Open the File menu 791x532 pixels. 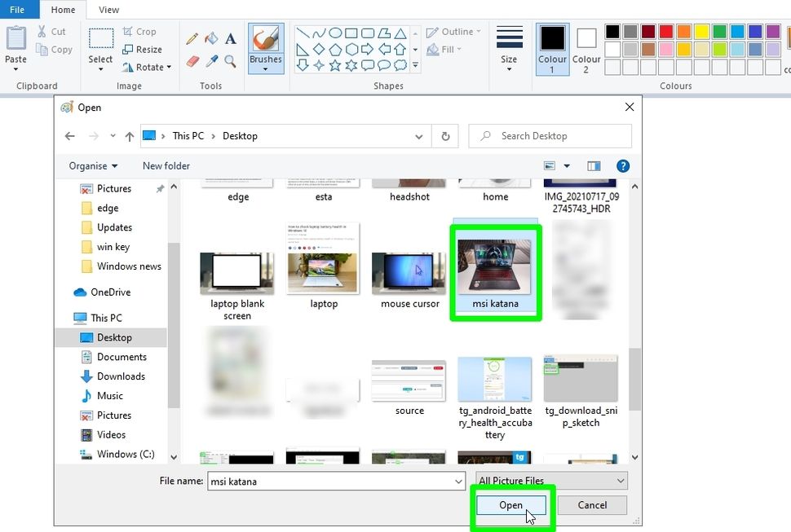coord(19,9)
